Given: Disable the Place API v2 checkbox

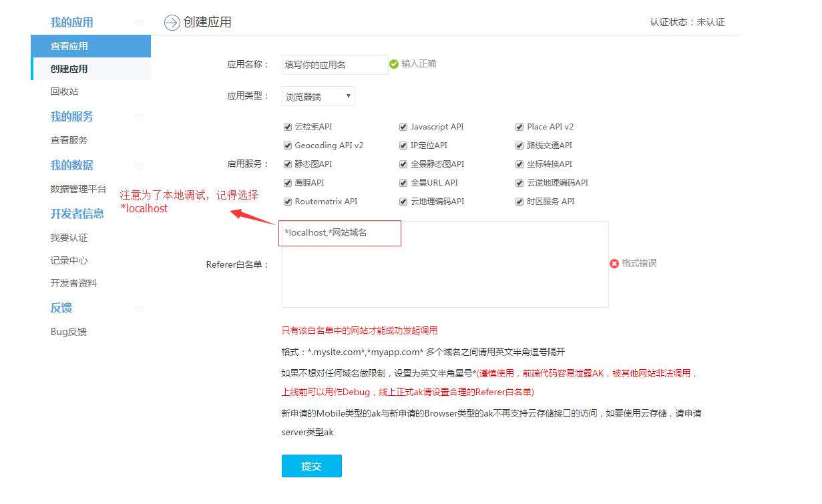Looking at the screenshot, I should pyautogui.click(x=520, y=127).
